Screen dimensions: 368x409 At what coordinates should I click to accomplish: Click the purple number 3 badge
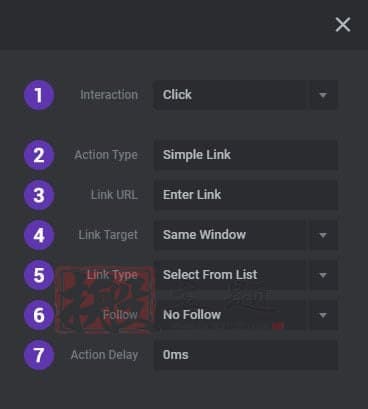(x=39, y=195)
